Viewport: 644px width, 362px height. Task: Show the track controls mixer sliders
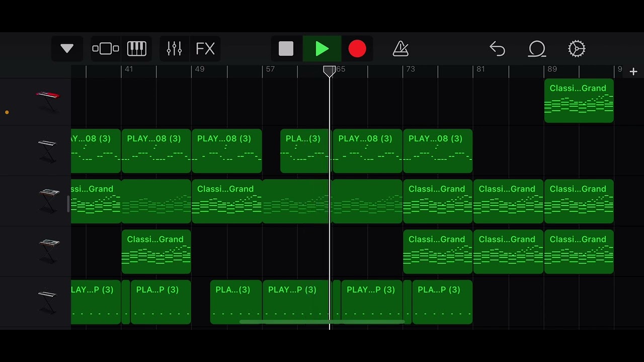coord(174,49)
